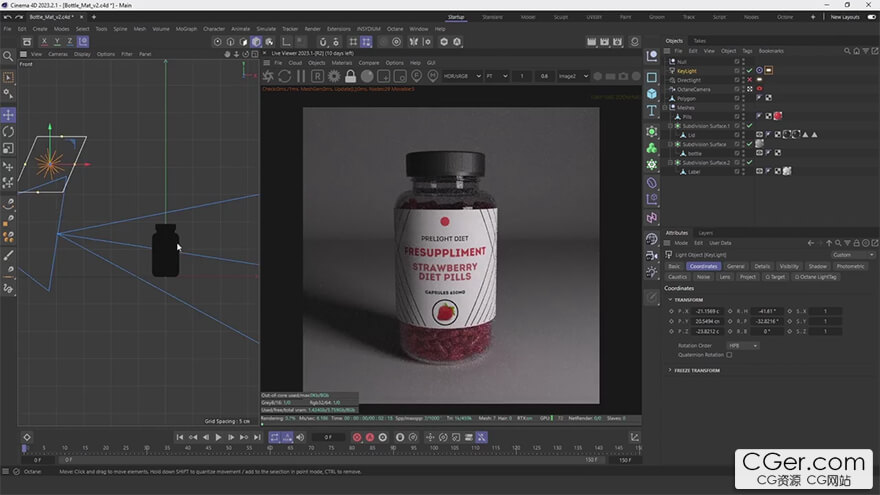Click the timeline playhead at frame 0
The height and width of the screenshot is (495, 880).
pyautogui.click(x=24, y=448)
